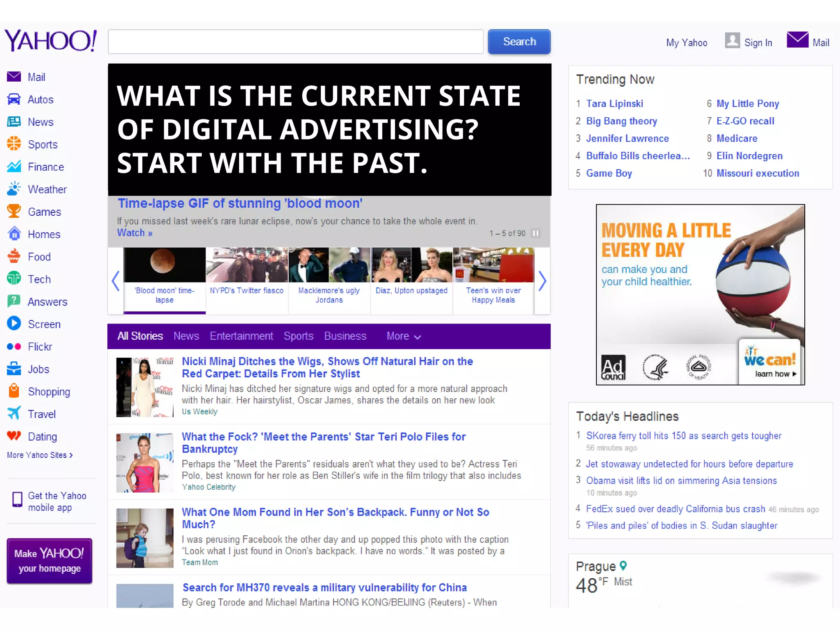Open FedEx sued over bus crash headline

click(676, 509)
